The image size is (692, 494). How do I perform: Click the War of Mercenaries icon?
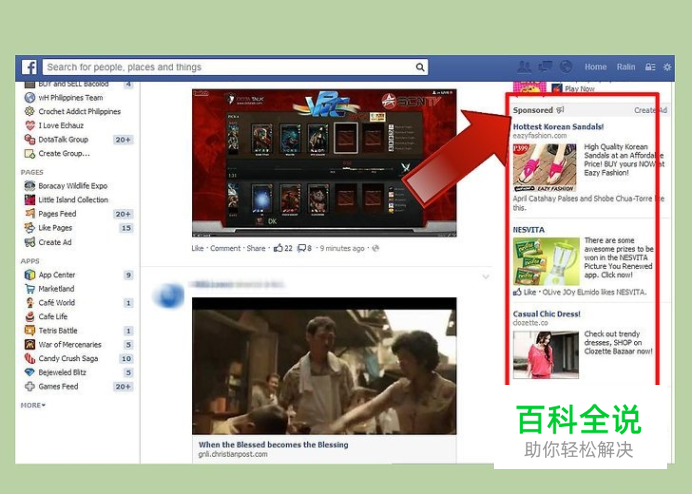pos(30,344)
